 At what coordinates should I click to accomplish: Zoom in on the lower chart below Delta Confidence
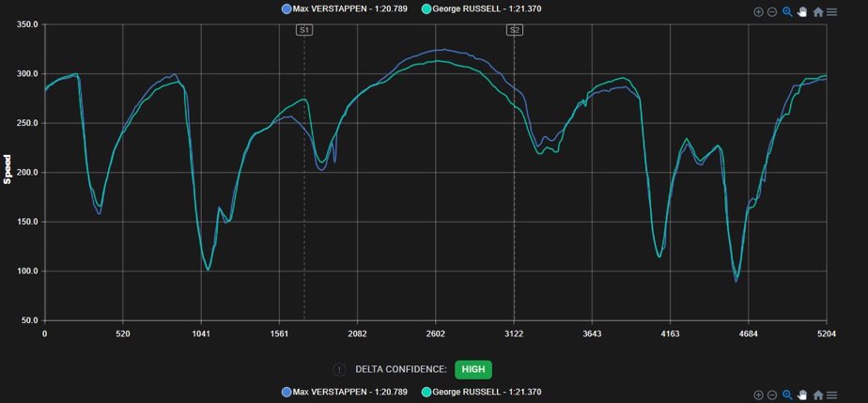tap(758, 395)
